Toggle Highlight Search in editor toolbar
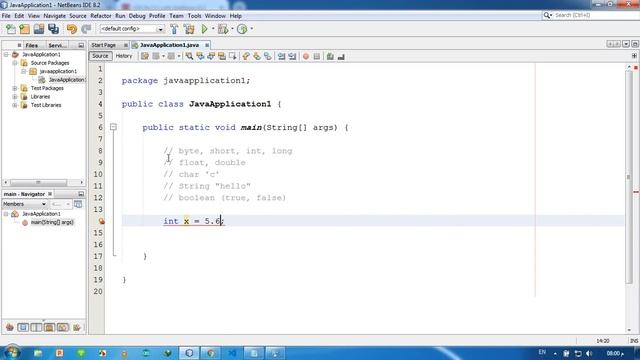Image resolution: width=640 pixels, height=360 pixels. (x=222, y=56)
